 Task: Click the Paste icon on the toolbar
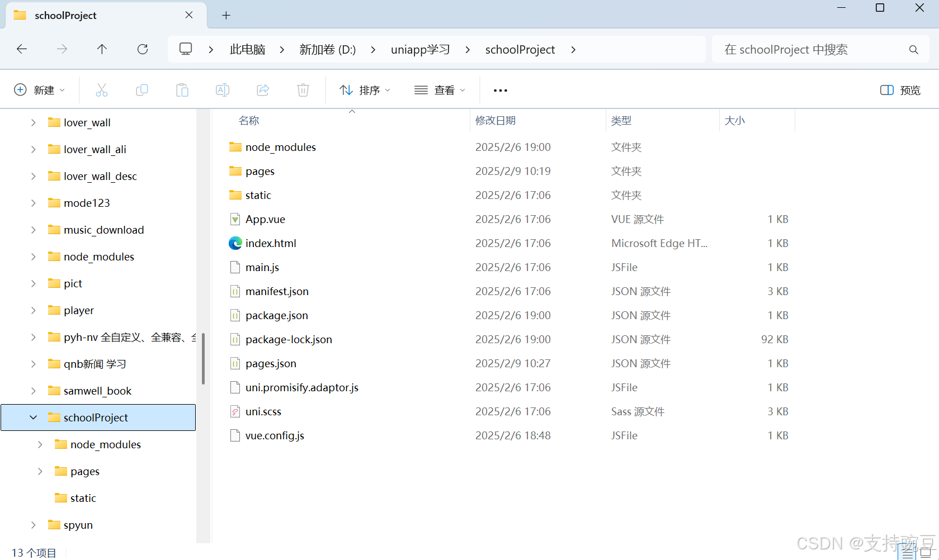click(182, 89)
